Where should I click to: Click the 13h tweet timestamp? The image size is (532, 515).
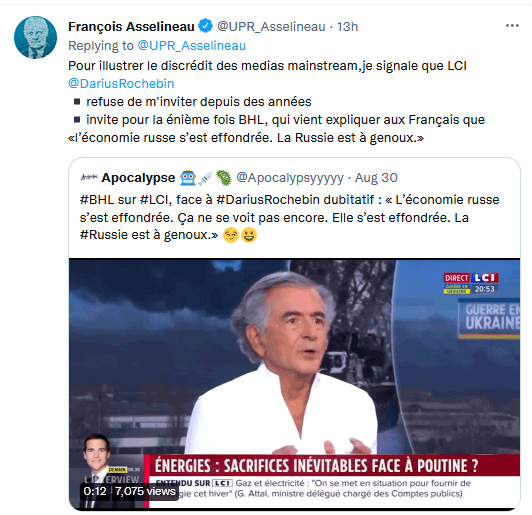[347, 26]
